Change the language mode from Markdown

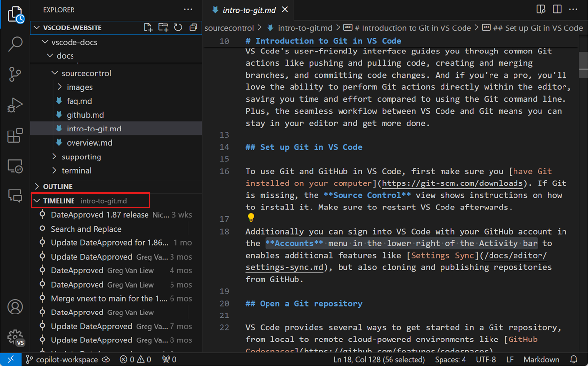click(541, 359)
